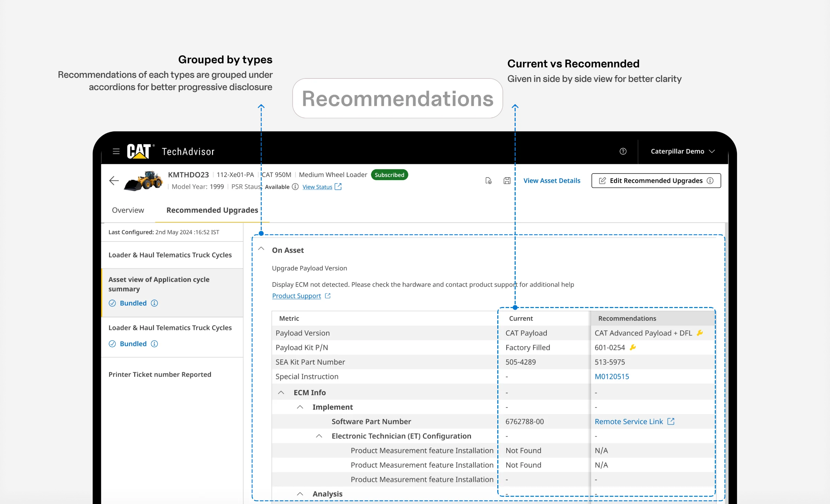Click the Recommendations column header
This screenshot has width=830, height=504.
(x=653, y=318)
